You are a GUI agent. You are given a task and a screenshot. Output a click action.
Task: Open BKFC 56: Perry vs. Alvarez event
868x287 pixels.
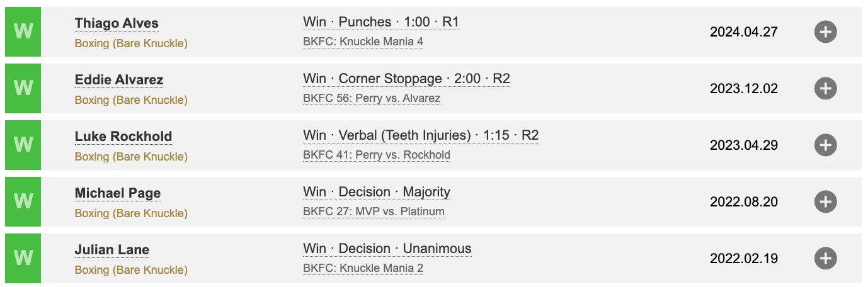click(372, 98)
